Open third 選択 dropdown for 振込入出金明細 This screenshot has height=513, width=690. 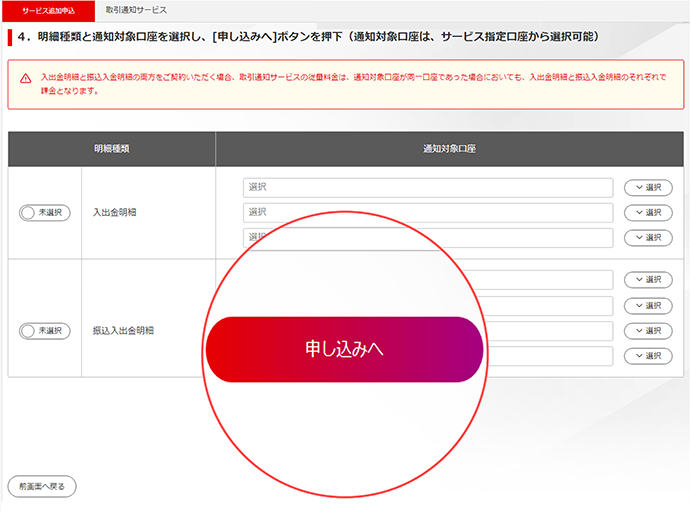click(647, 330)
